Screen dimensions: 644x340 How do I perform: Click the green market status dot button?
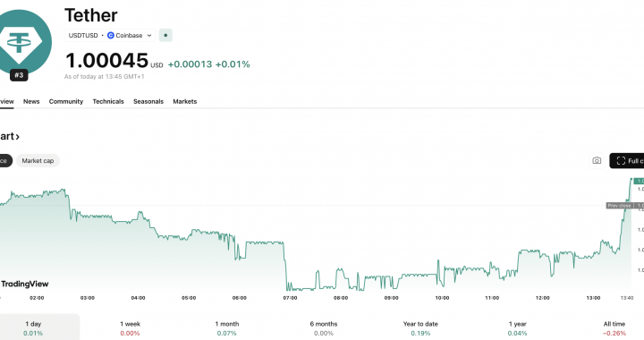(165, 35)
